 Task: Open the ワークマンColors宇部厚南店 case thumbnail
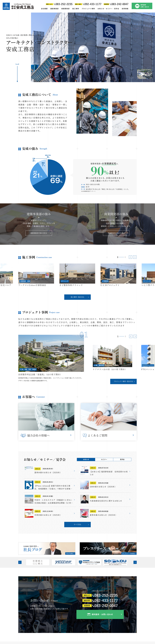36,273
